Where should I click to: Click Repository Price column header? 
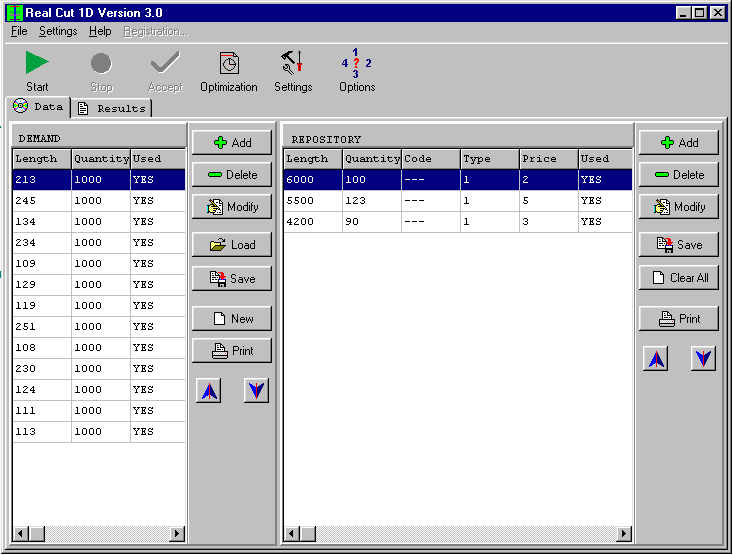tap(548, 159)
